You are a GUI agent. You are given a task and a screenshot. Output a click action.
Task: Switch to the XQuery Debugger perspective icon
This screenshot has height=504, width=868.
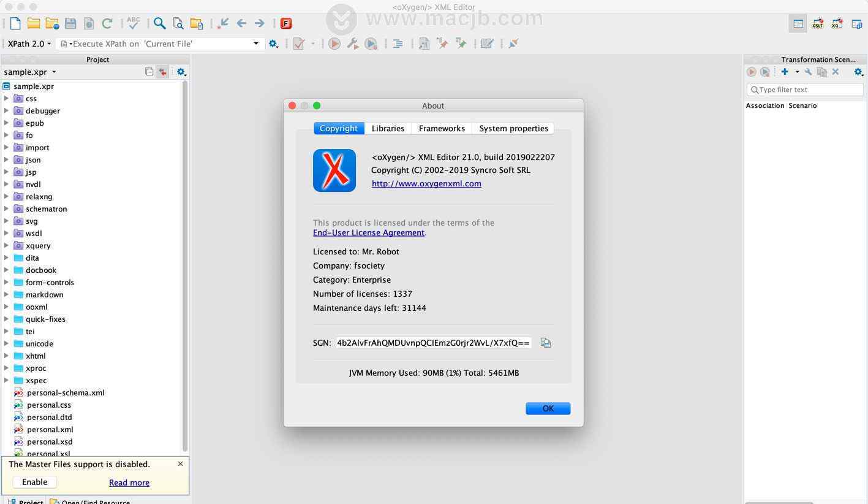point(837,24)
